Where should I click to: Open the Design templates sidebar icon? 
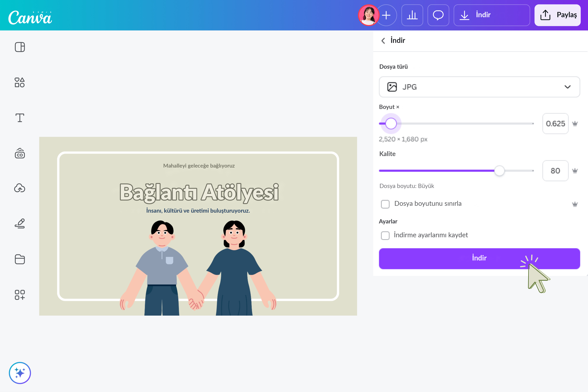[x=20, y=47]
